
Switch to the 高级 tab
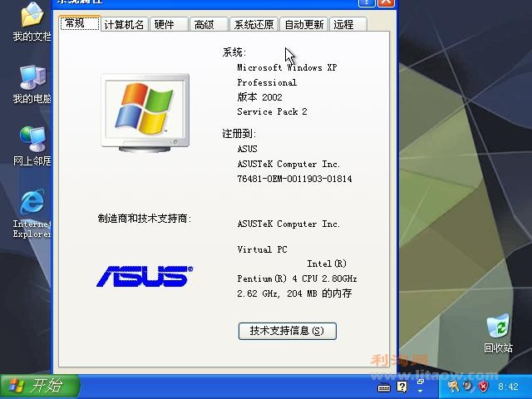tap(209, 24)
